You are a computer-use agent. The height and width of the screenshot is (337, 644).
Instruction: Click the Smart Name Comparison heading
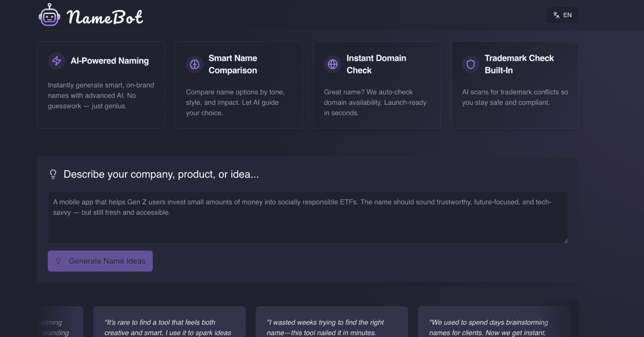(233, 64)
